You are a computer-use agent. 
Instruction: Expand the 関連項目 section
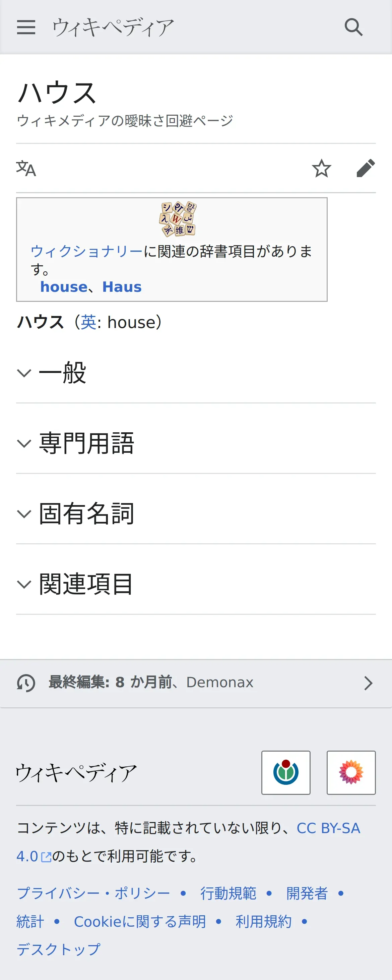click(x=86, y=584)
